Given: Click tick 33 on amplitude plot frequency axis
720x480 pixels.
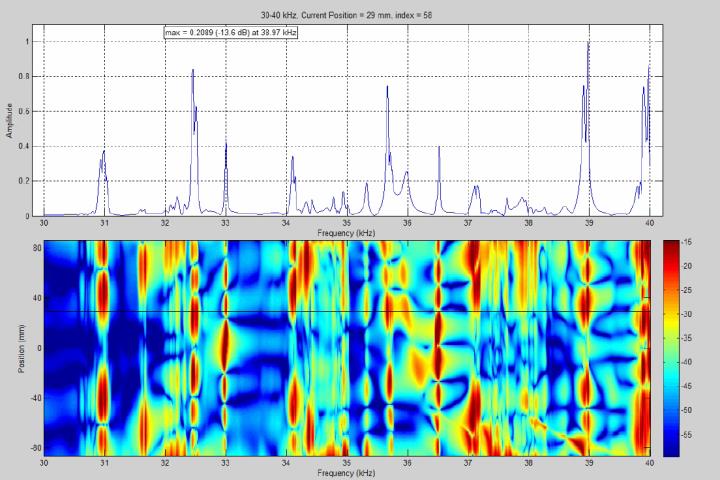Looking at the screenshot, I should pos(225,223).
